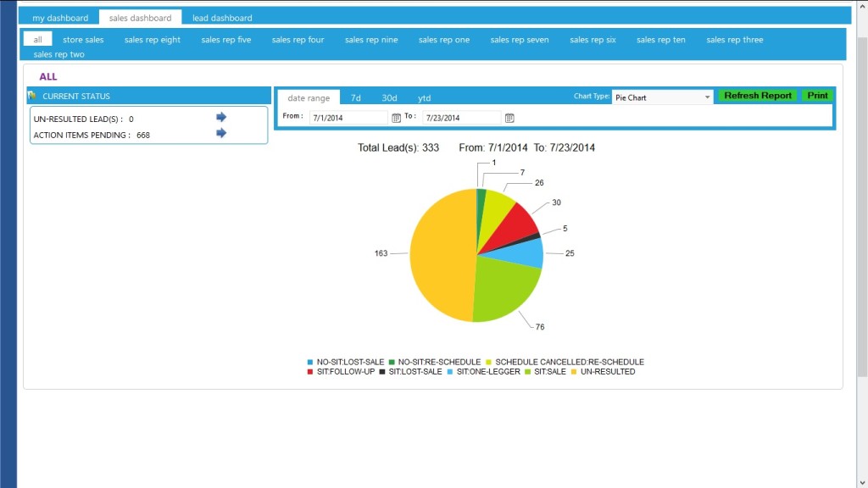Click the SIT:FOLLOW-UP legend swatch
Screen dimensions: 868x488
point(310,372)
